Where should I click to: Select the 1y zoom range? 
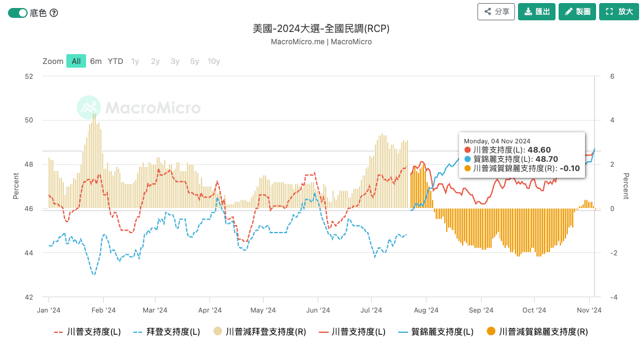click(x=135, y=62)
